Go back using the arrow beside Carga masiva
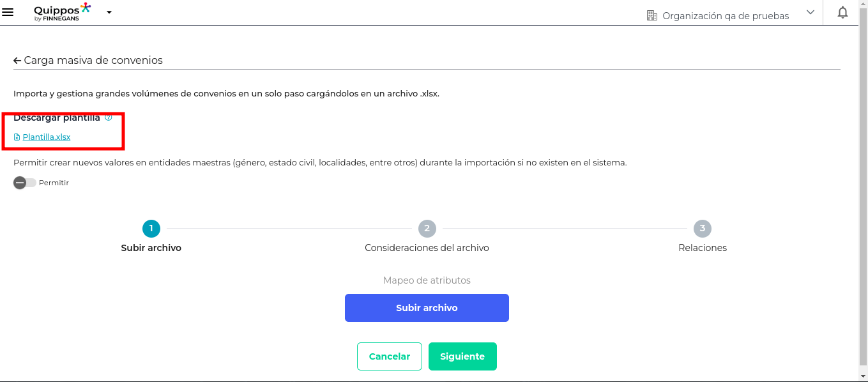868x382 pixels. pos(17,60)
